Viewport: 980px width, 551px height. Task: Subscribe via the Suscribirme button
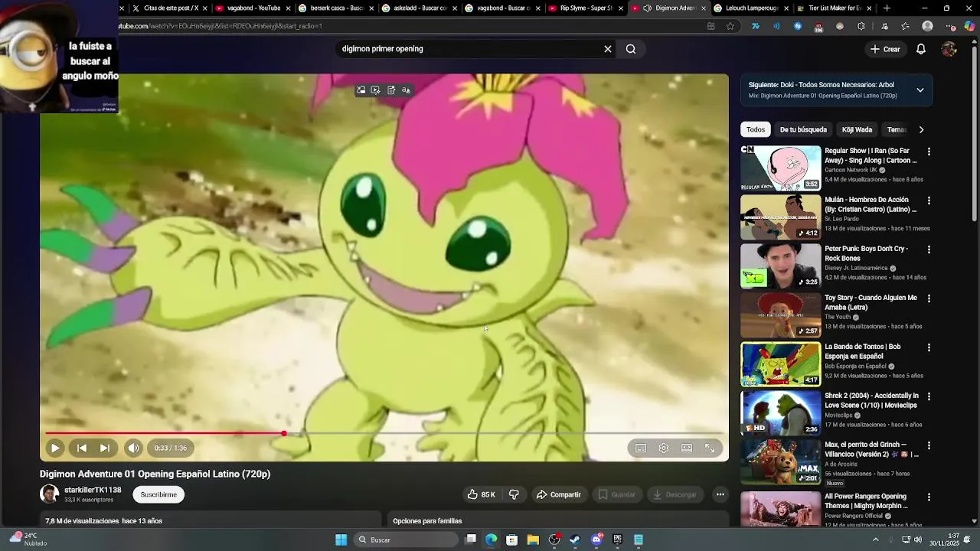coord(158,494)
